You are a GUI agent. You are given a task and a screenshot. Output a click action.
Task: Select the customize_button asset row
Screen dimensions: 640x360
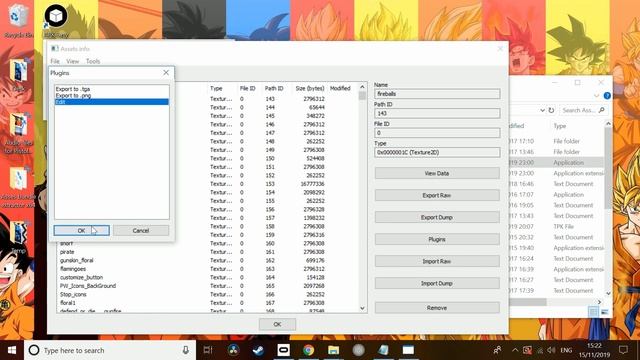(x=207, y=278)
